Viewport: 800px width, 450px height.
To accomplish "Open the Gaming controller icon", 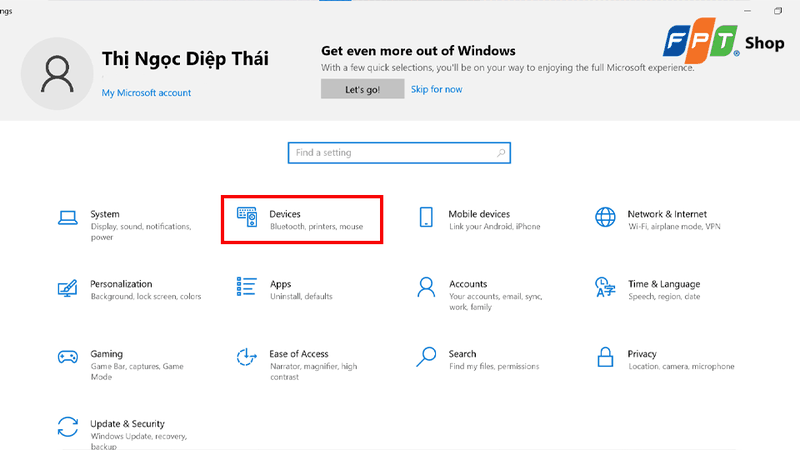I will (x=67, y=357).
